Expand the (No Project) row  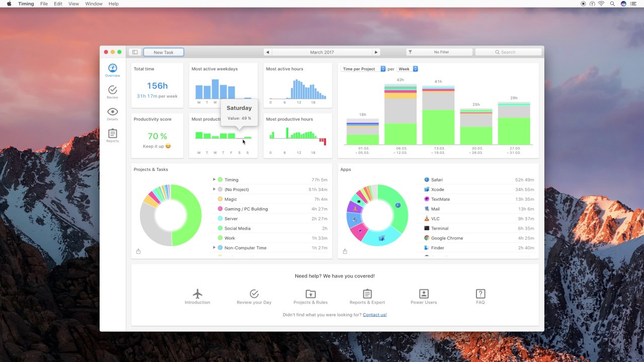tap(214, 190)
